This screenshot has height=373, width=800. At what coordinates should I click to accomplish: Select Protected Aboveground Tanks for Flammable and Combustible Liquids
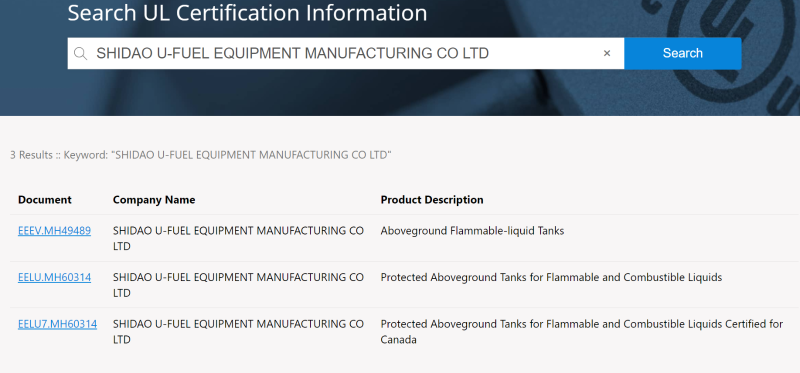[x=552, y=278]
